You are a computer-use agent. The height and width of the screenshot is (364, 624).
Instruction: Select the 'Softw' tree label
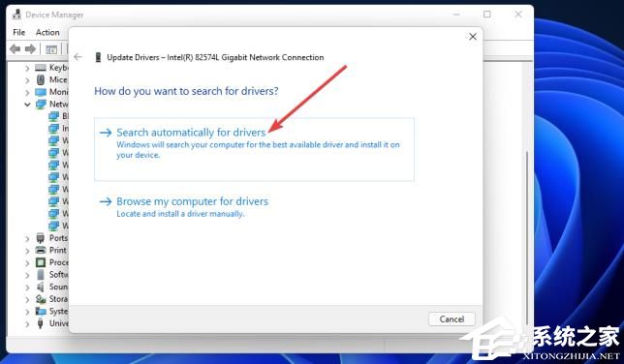tap(58, 275)
